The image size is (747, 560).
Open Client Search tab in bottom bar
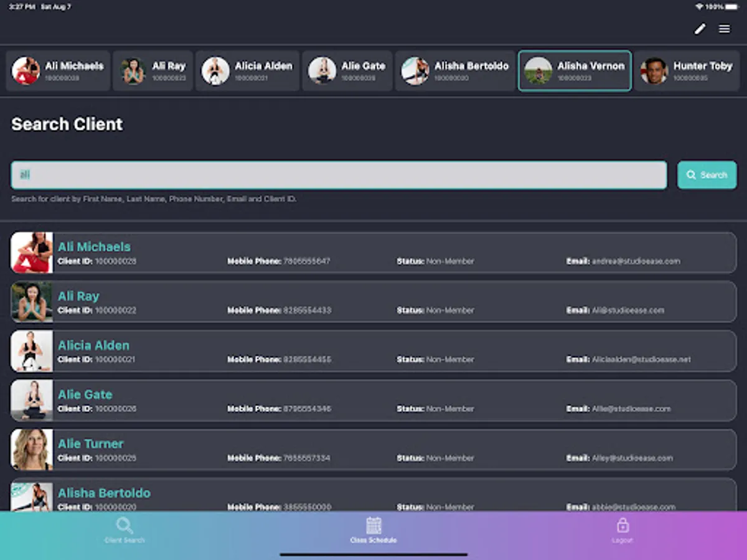coord(125,530)
